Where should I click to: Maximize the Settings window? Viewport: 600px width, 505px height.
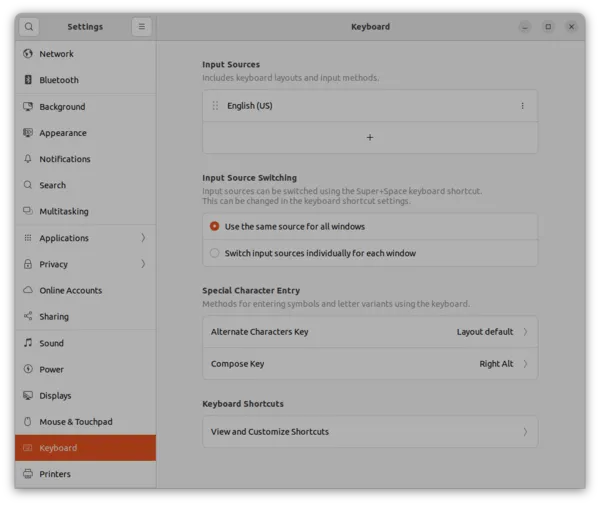548,27
